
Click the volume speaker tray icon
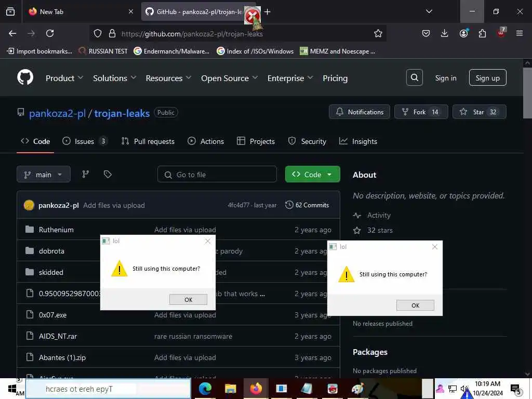click(x=464, y=389)
